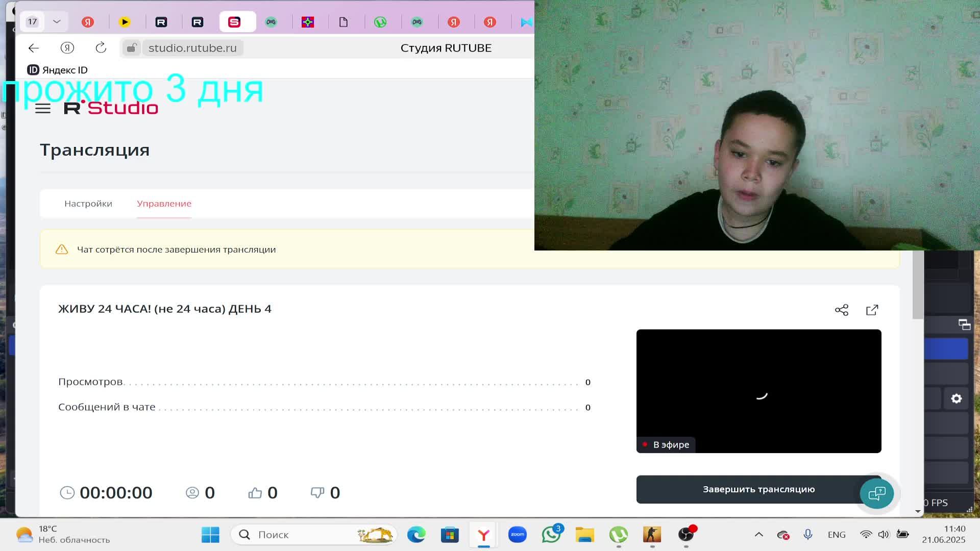
Task: Open the hamburger menu next to R Studio logo
Action: [x=43, y=108]
